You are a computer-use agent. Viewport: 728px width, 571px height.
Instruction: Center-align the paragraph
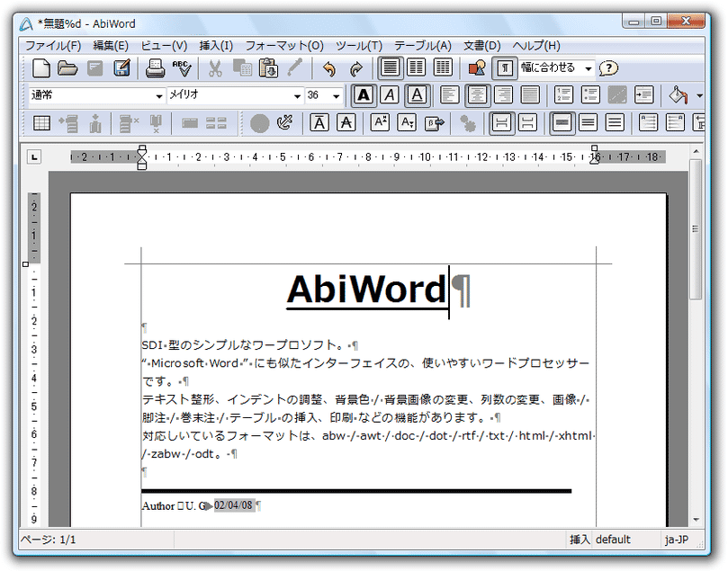(477, 95)
